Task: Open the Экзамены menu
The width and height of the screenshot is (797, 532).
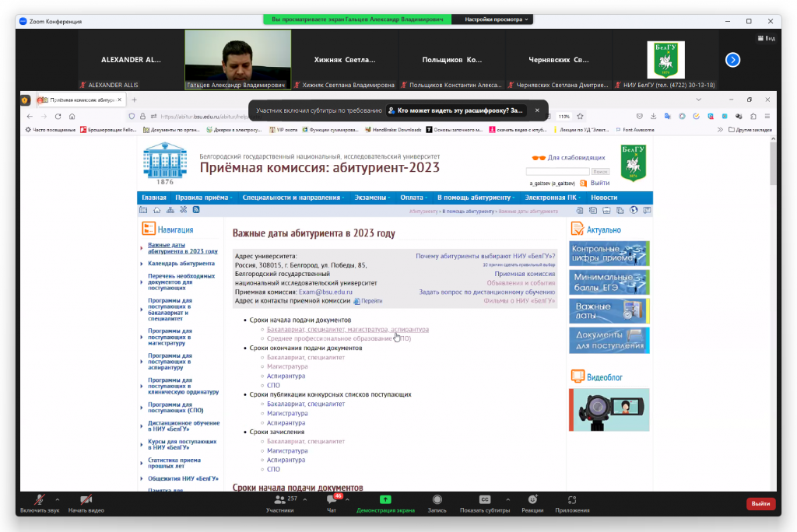Action: click(371, 198)
